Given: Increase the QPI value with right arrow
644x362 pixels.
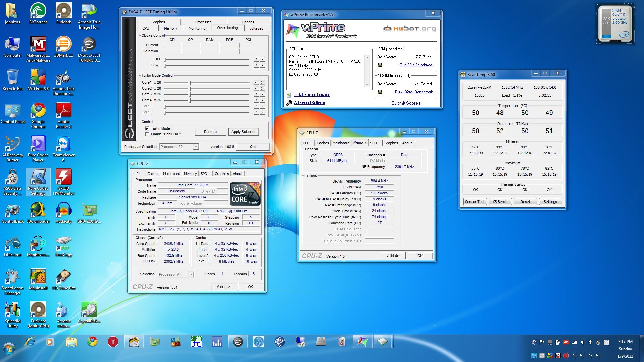Looking at the screenshot, I should [263, 59].
